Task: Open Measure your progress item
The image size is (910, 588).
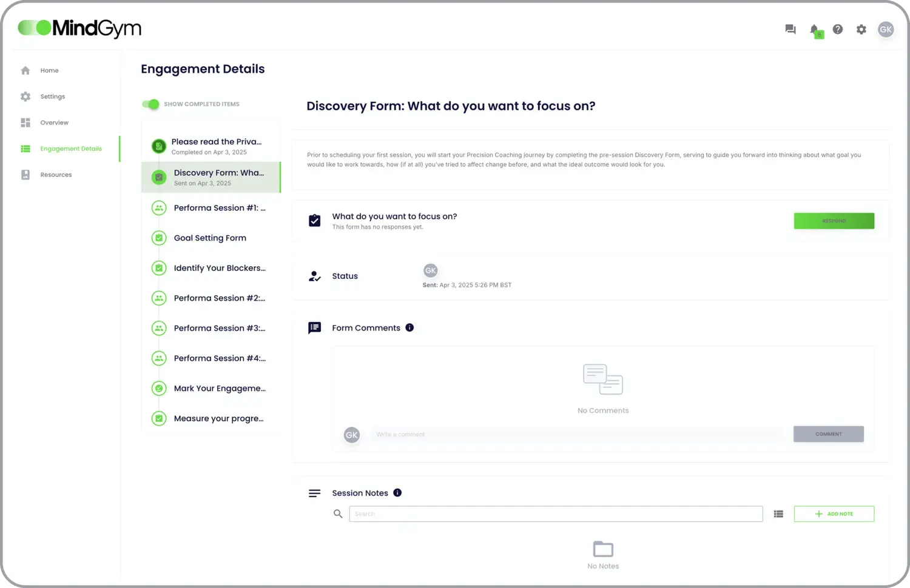Action: point(211,419)
